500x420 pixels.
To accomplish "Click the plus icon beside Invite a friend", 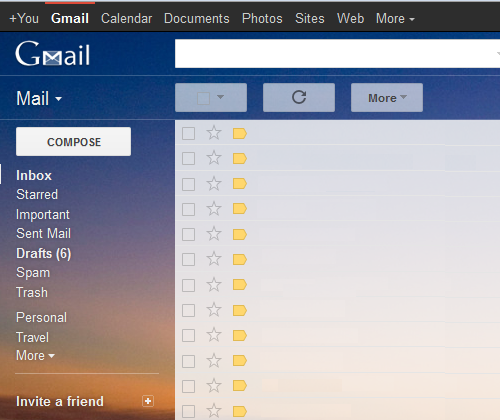I will pos(148,401).
